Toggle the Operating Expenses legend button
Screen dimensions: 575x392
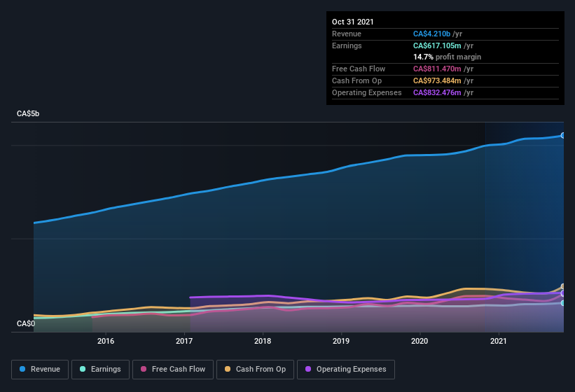(x=346, y=370)
